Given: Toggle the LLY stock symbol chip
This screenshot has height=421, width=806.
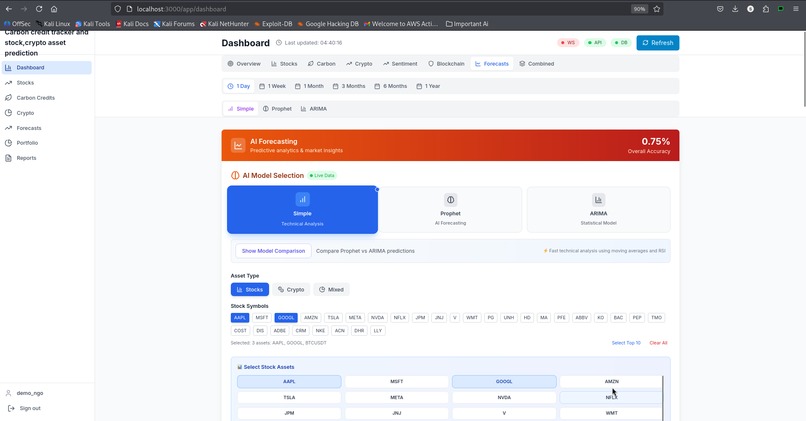Looking at the screenshot, I should tap(378, 331).
